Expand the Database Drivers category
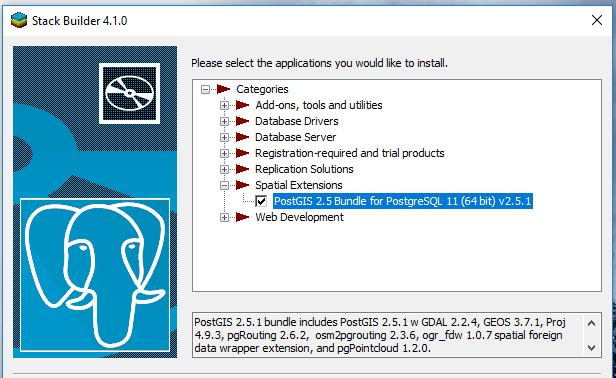Viewport: 616px width, 378px height. [x=224, y=121]
